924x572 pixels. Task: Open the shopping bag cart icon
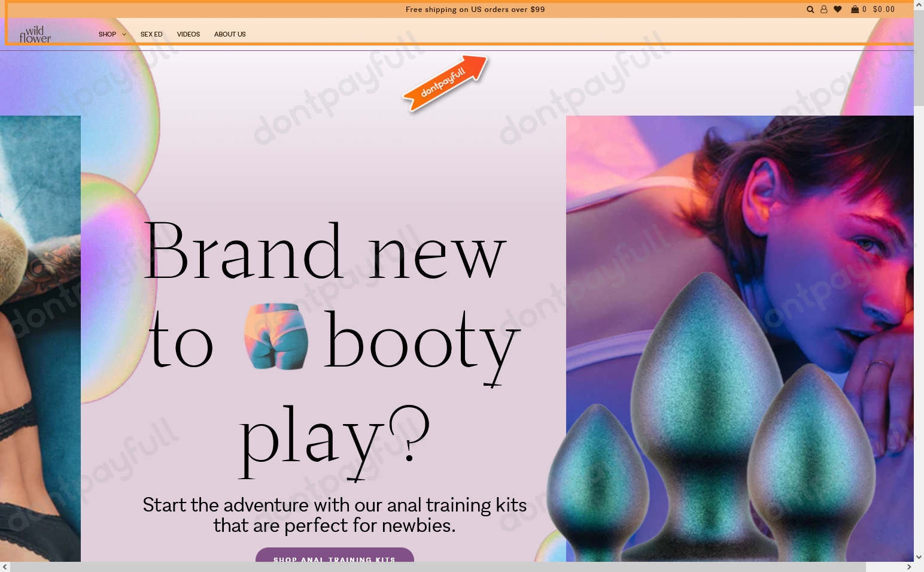tap(855, 10)
